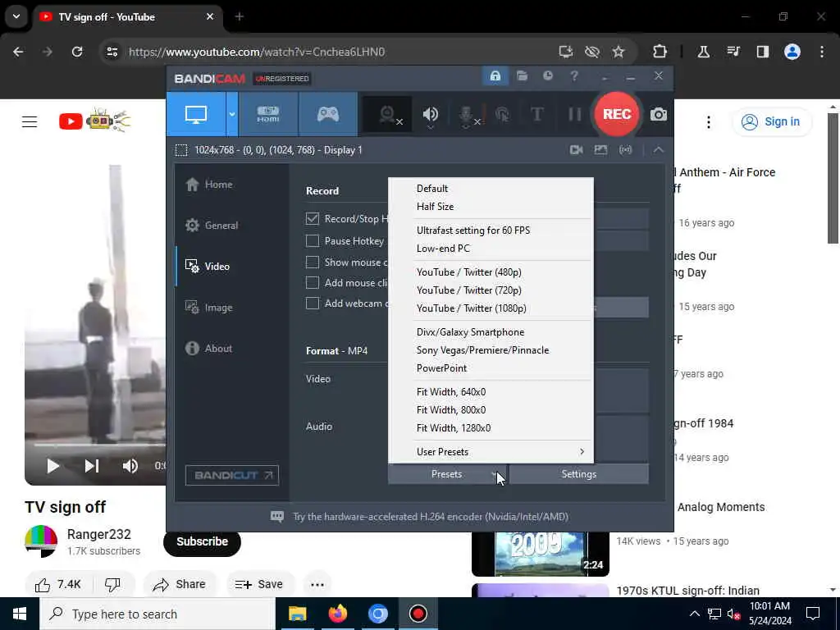Click the pause recording icon
The width and height of the screenshot is (840, 630).
574,114
